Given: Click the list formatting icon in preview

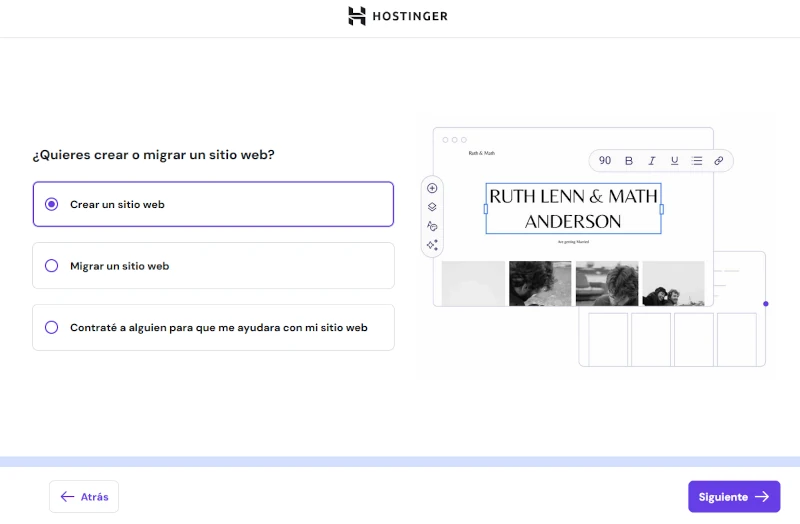Looking at the screenshot, I should [x=697, y=160].
